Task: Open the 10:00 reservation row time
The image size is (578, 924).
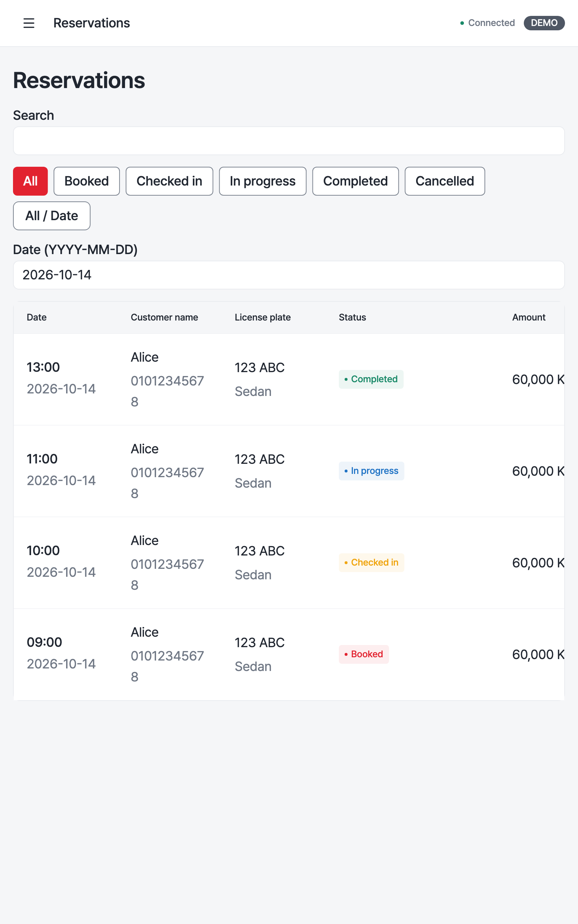Action: pyautogui.click(x=43, y=550)
